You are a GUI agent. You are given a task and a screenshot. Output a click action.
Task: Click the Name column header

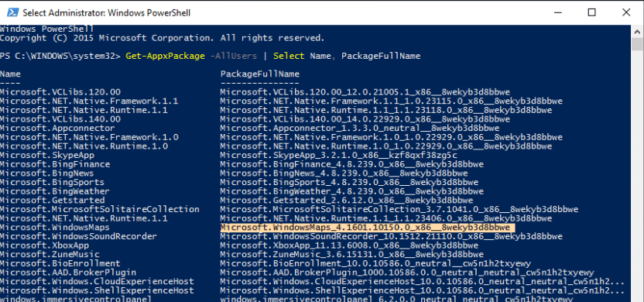point(10,74)
